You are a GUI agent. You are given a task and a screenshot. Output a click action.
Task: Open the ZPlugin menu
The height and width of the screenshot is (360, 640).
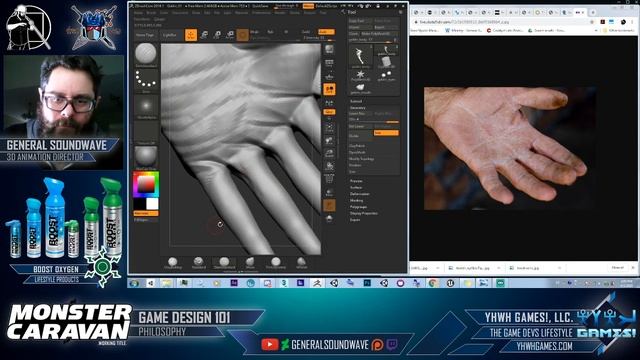[159, 19]
